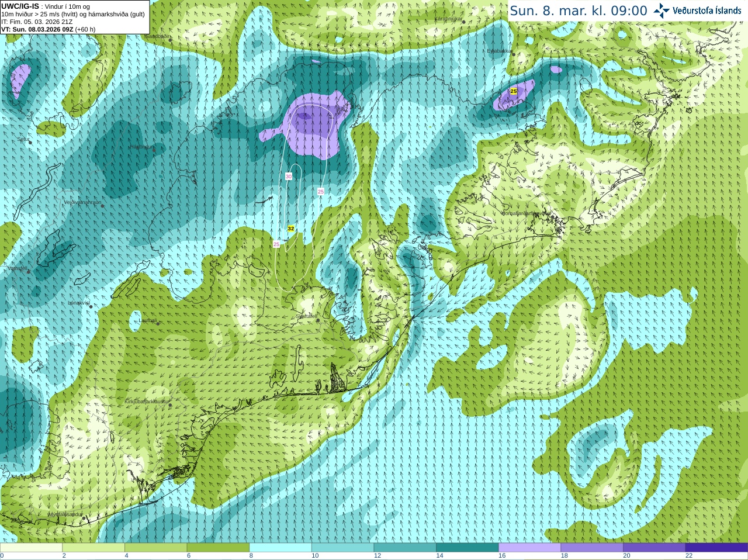Viewport: 748px width, 560px height.
Task: Click the IT: Fim. 05. 03. 2026 21Z line
Action: click(x=37, y=22)
